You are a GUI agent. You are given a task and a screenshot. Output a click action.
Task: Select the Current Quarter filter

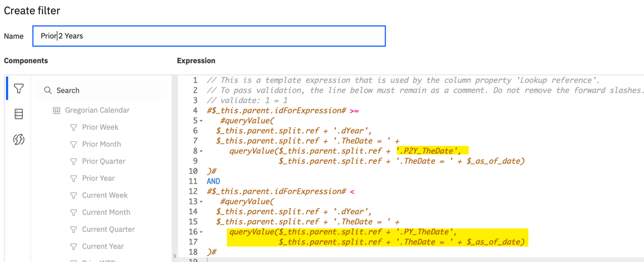(x=108, y=230)
